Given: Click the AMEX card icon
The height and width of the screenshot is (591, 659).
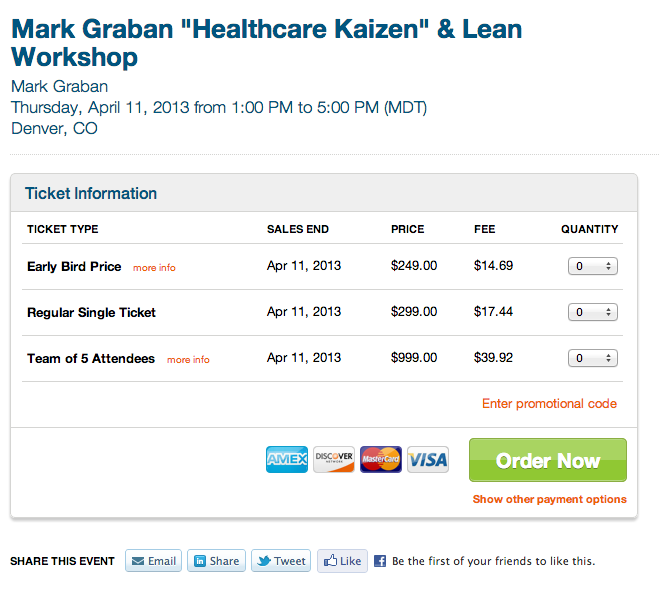Looking at the screenshot, I should click(x=287, y=459).
